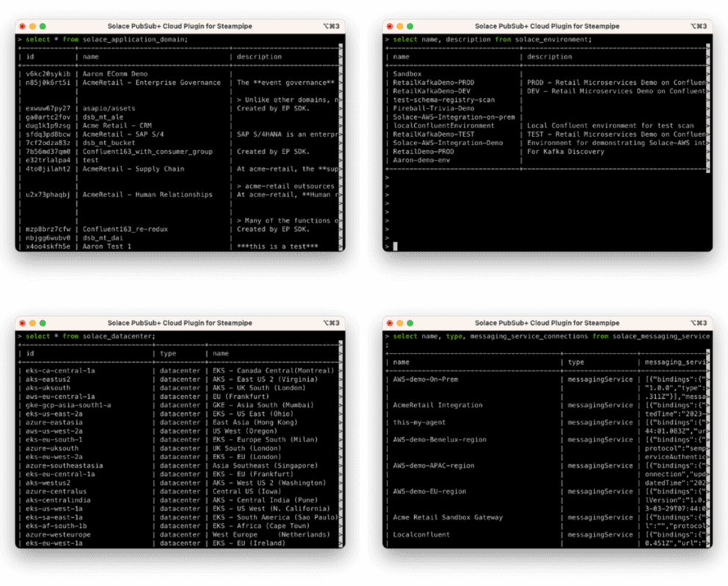Zoom the solace_messaging_service query window
The width and height of the screenshot is (728, 586).
tap(412, 323)
